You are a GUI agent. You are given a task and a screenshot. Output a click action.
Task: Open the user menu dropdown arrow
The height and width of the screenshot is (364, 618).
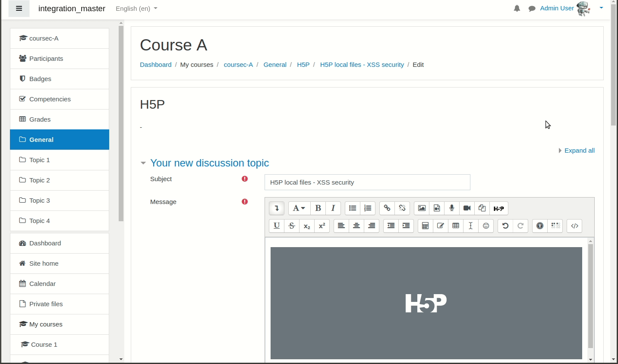click(x=601, y=8)
